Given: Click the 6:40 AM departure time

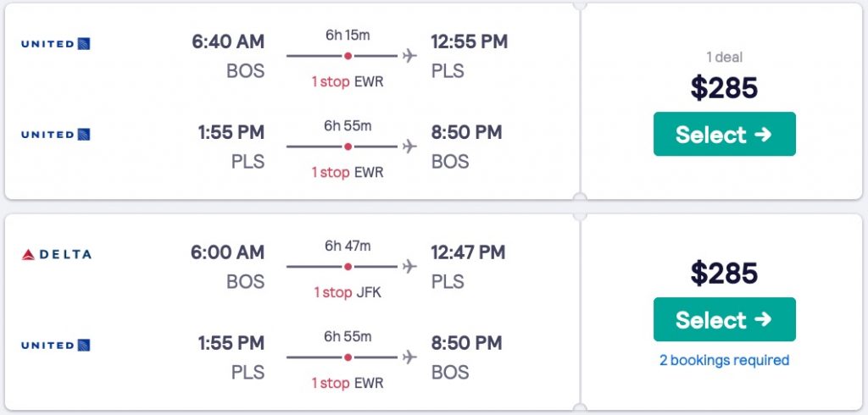Looking at the screenshot, I should coord(228,41).
